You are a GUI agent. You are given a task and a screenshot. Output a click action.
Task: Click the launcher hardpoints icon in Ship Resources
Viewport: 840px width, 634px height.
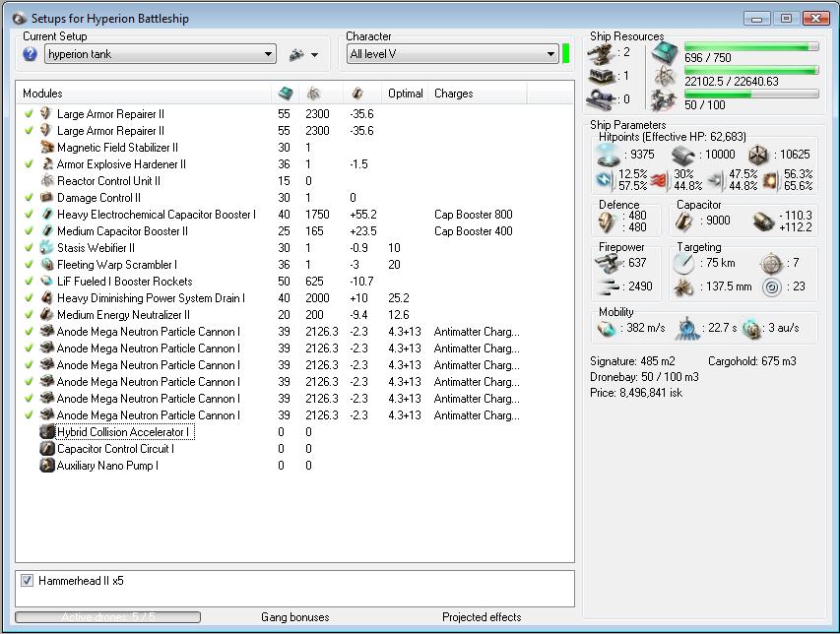(601, 76)
